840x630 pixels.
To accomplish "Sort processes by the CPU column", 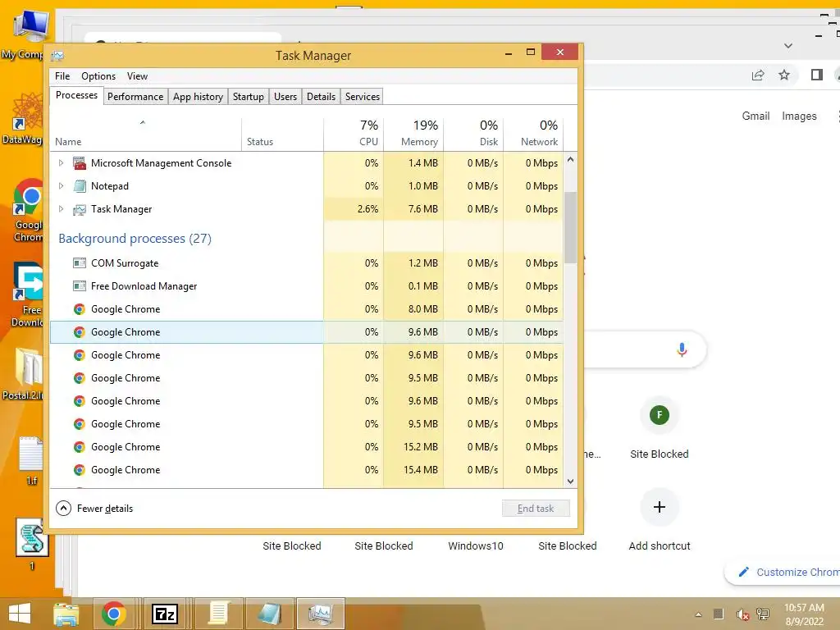I will [354, 133].
